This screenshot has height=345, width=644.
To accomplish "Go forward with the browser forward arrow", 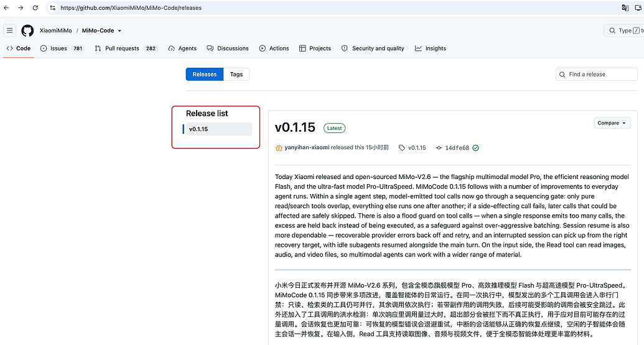I will [x=21, y=8].
